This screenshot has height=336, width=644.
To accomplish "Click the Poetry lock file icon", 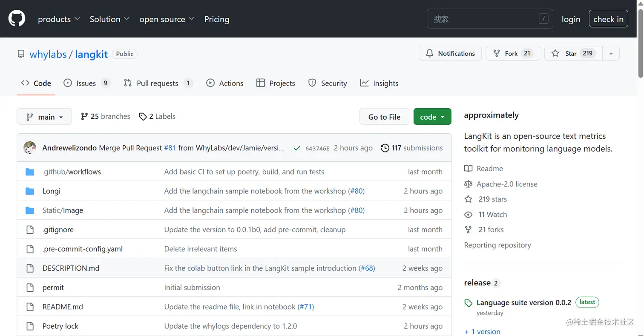I will tap(30, 326).
